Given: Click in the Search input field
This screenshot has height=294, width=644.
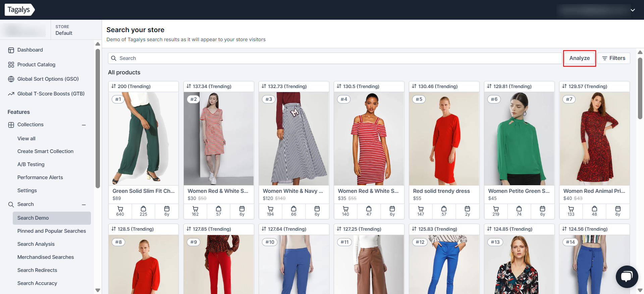Looking at the screenshot, I should coord(335,58).
